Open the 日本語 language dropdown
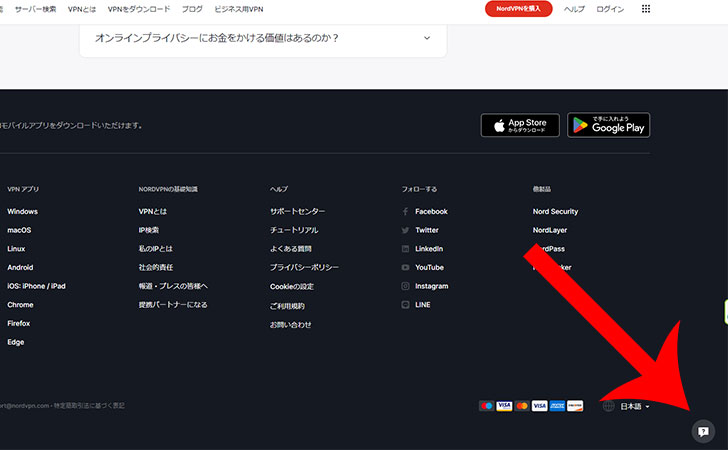The height and width of the screenshot is (450, 728). (x=635, y=406)
